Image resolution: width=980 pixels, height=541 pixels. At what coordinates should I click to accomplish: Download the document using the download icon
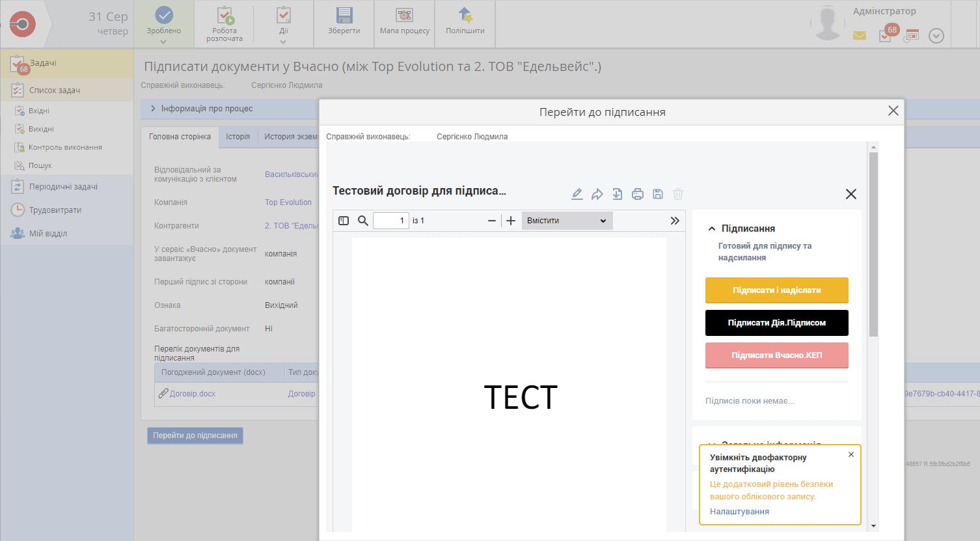tap(617, 194)
